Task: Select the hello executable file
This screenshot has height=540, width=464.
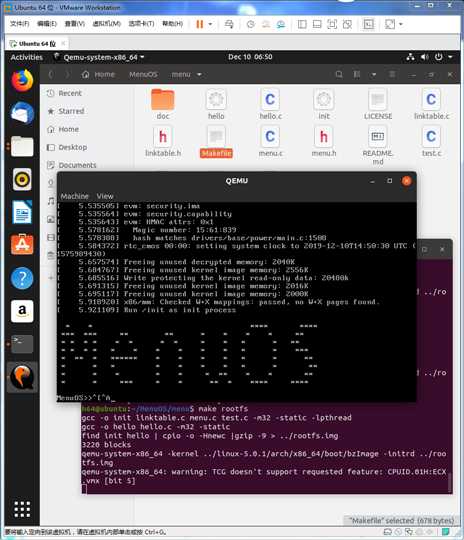Action: pos(216,104)
